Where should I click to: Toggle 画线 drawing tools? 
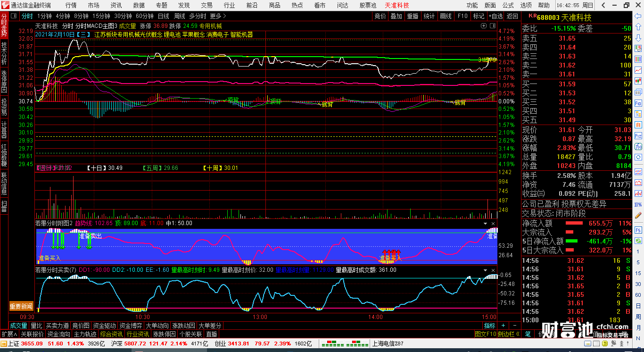pos(446,16)
